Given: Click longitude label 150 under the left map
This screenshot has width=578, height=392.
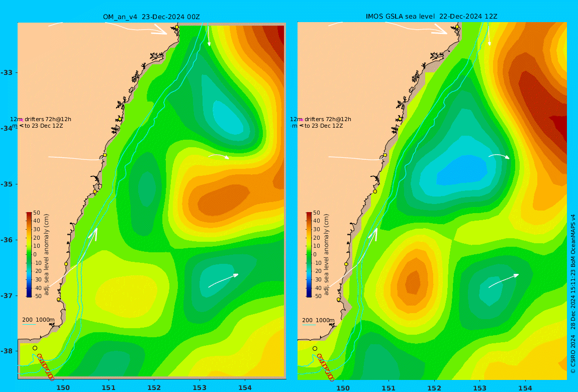Looking at the screenshot, I should (x=63, y=387).
